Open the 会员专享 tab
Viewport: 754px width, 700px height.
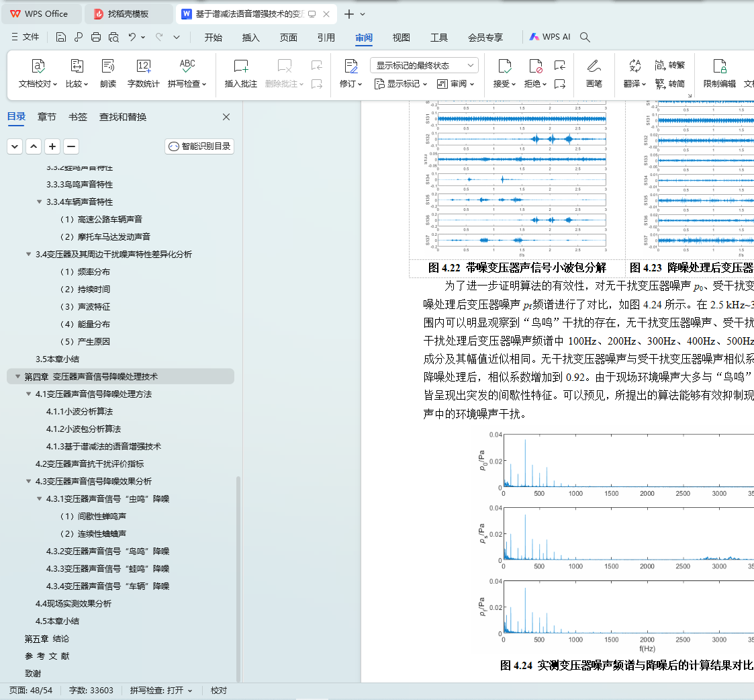click(x=485, y=38)
